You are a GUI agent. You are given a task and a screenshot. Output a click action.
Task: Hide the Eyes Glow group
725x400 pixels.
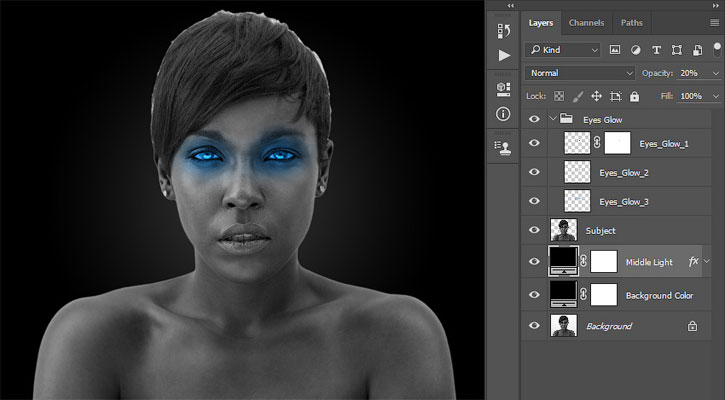pos(535,119)
